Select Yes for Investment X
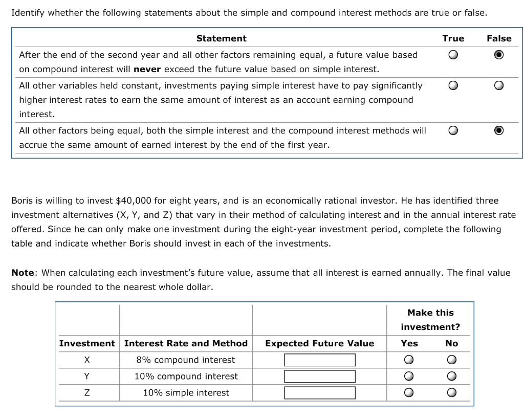The width and height of the screenshot is (524, 420). coord(409,360)
